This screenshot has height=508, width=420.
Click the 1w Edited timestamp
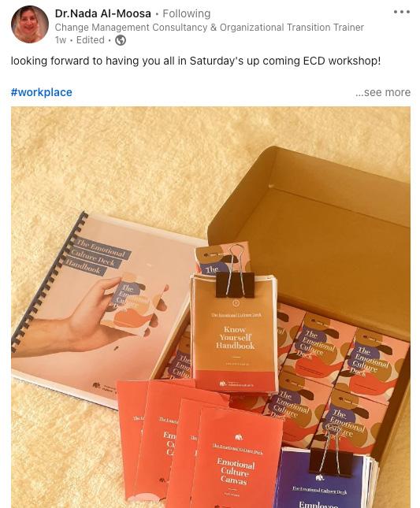pos(80,40)
